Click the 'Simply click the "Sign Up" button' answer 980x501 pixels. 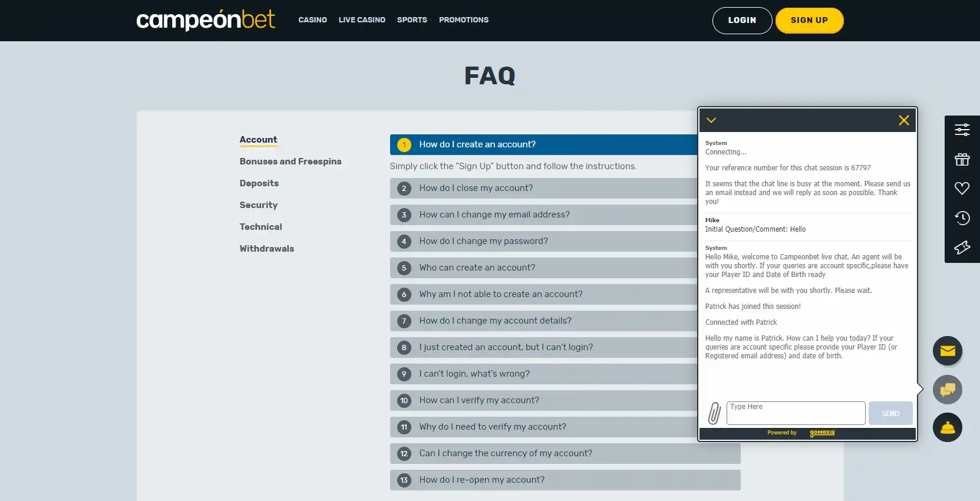(513, 166)
